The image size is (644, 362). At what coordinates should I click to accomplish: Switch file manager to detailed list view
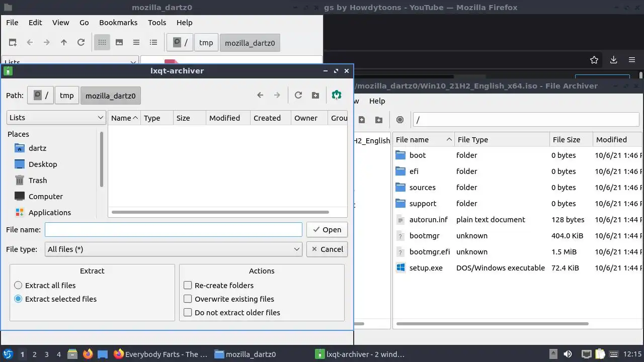[153, 42]
